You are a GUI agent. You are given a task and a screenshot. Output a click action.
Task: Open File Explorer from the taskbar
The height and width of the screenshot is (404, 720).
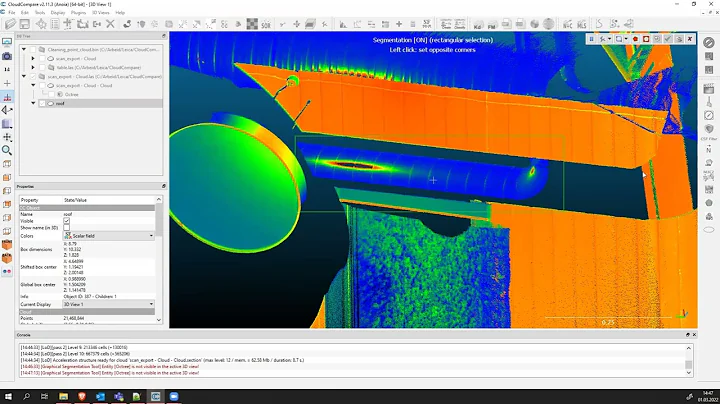[63, 396]
